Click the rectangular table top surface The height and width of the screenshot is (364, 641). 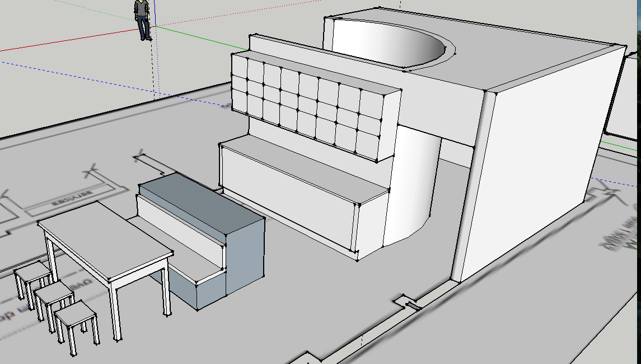click(105, 240)
